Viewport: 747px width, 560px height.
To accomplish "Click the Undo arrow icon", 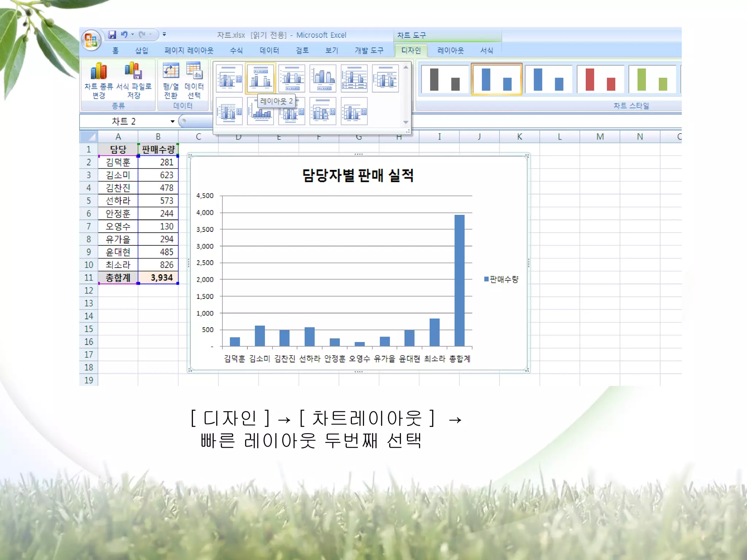I will tap(124, 35).
